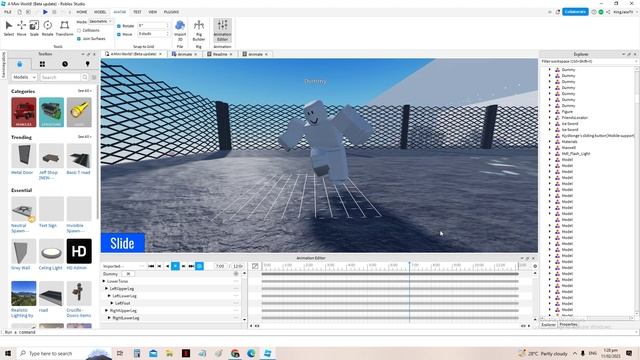Click the Collaborate button
Screen dimensions: 640x360
point(576,12)
